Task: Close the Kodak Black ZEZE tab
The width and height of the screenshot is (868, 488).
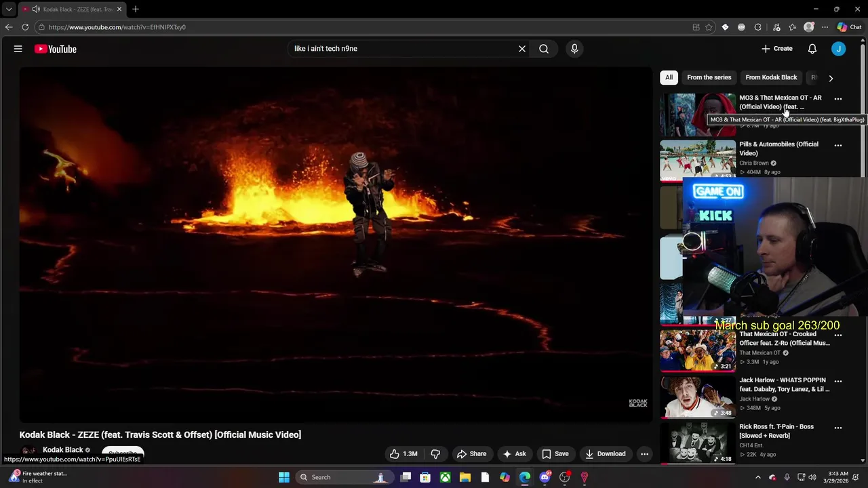Action: [119, 9]
